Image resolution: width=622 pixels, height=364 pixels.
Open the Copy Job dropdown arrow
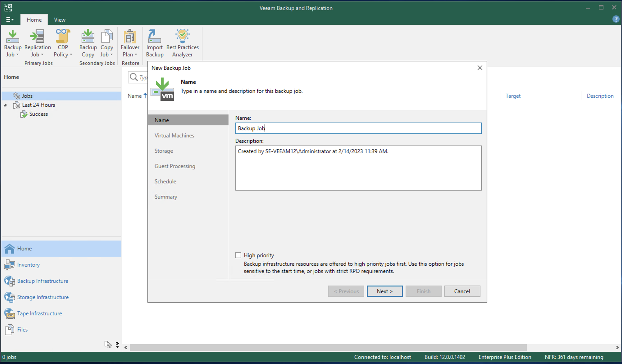112,55
